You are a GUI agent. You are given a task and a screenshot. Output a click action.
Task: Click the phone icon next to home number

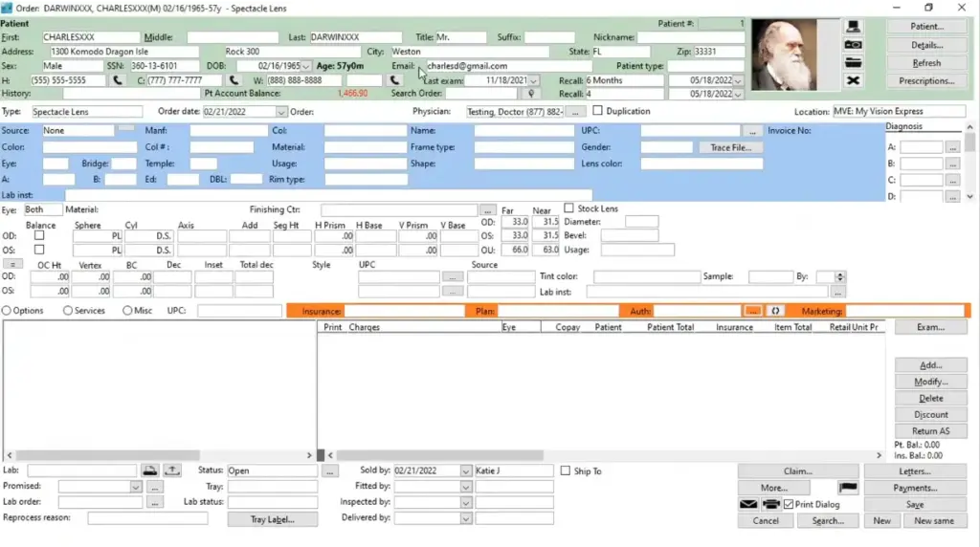coord(117,80)
